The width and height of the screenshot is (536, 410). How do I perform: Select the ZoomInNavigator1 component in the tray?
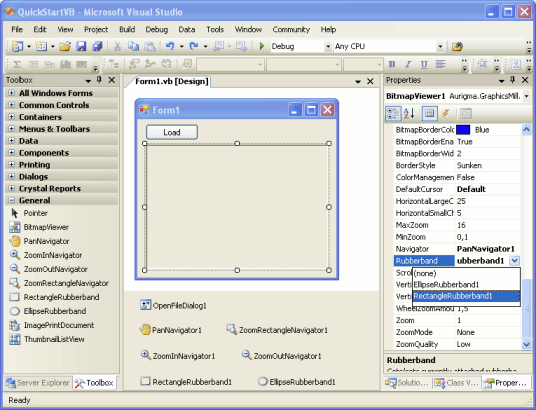[178, 356]
